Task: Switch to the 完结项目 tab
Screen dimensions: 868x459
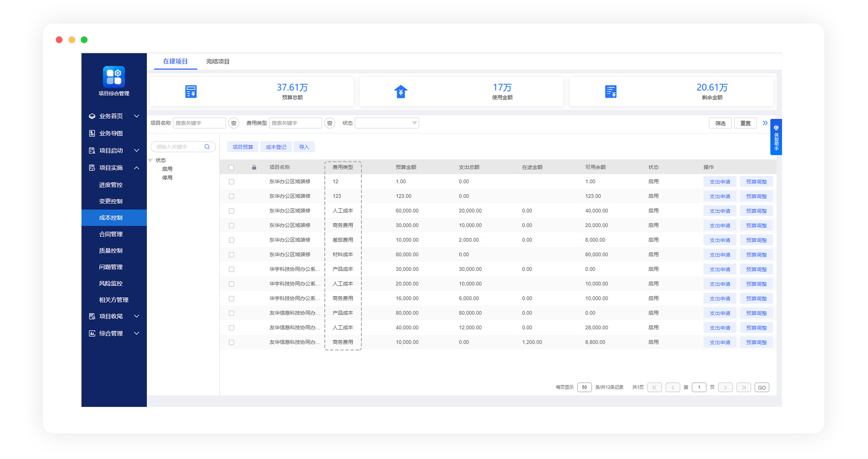Action: tap(218, 61)
